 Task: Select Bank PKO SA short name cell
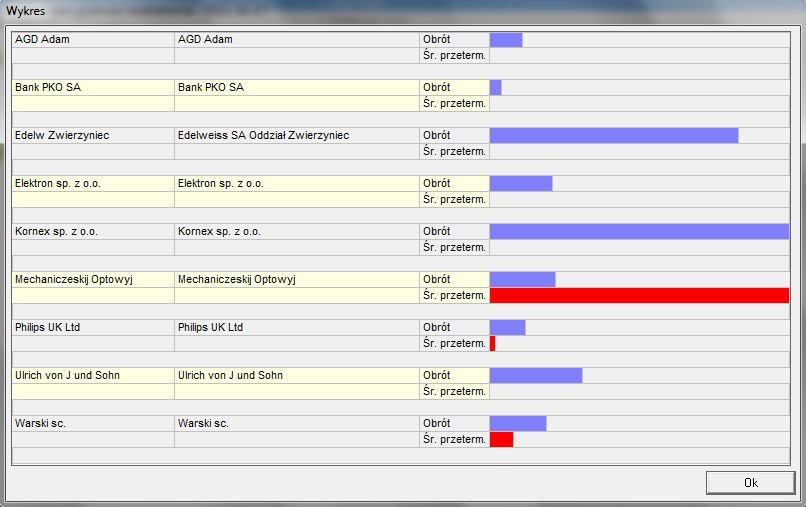pyautogui.click(x=93, y=87)
